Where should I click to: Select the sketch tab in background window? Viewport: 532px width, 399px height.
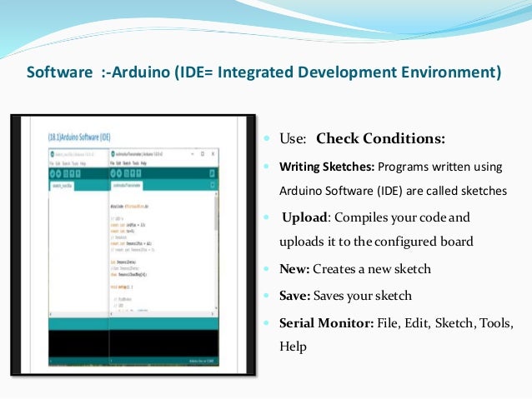pyautogui.click(x=62, y=186)
